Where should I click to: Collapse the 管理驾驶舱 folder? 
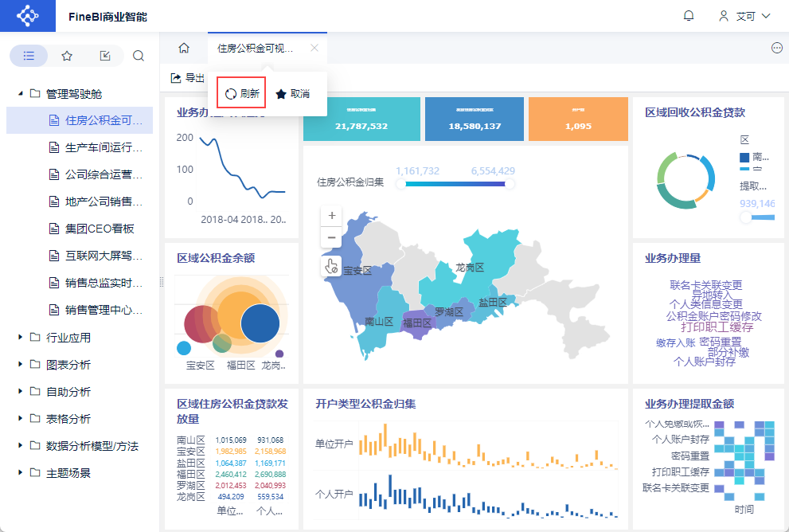21,94
